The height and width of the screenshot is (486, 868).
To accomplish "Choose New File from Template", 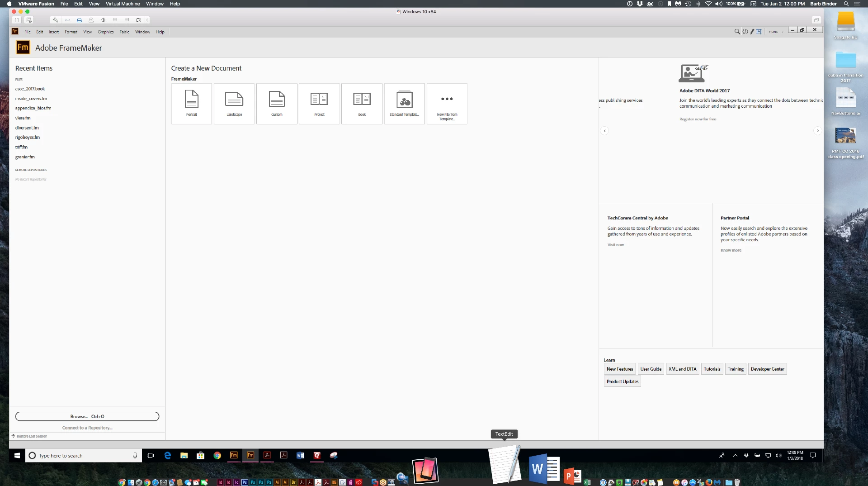I will 447,104.
